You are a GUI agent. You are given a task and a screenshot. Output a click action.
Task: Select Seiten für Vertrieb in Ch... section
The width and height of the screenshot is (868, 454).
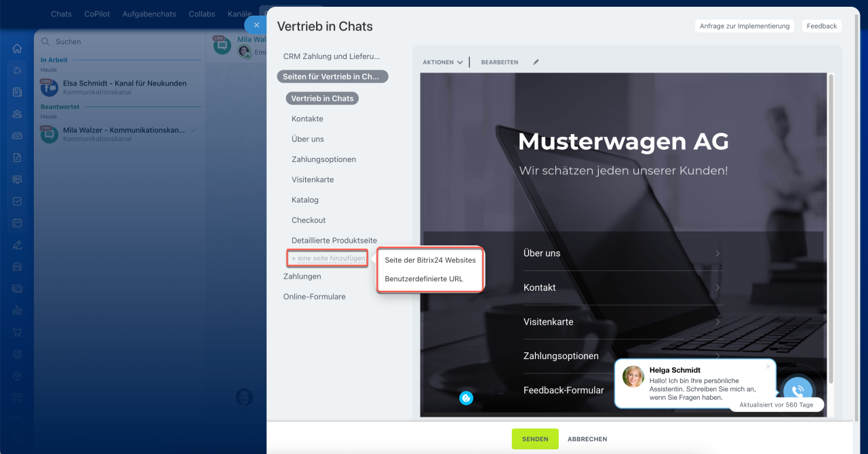pos(332,77)
